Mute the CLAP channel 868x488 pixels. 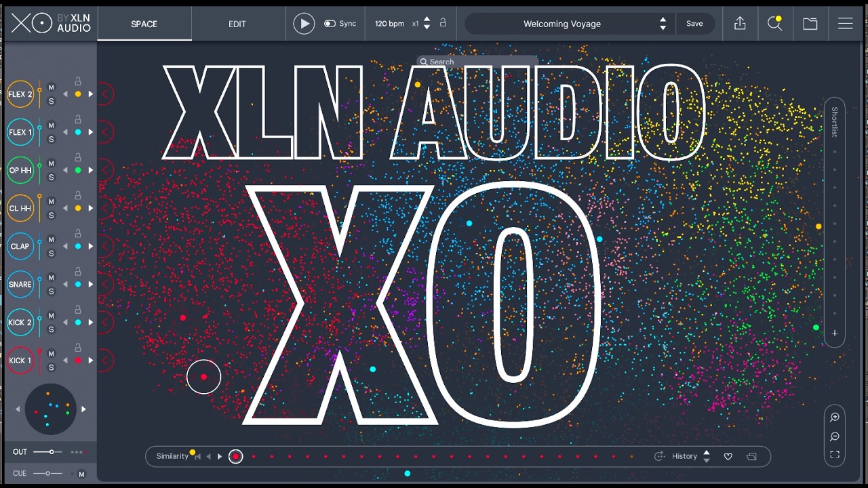[x=51, y=239]
